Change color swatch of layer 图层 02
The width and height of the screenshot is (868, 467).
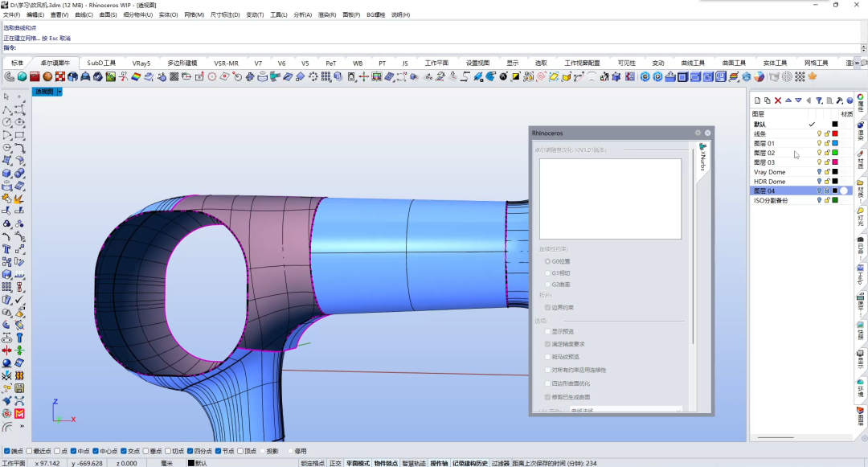(835, 153)
